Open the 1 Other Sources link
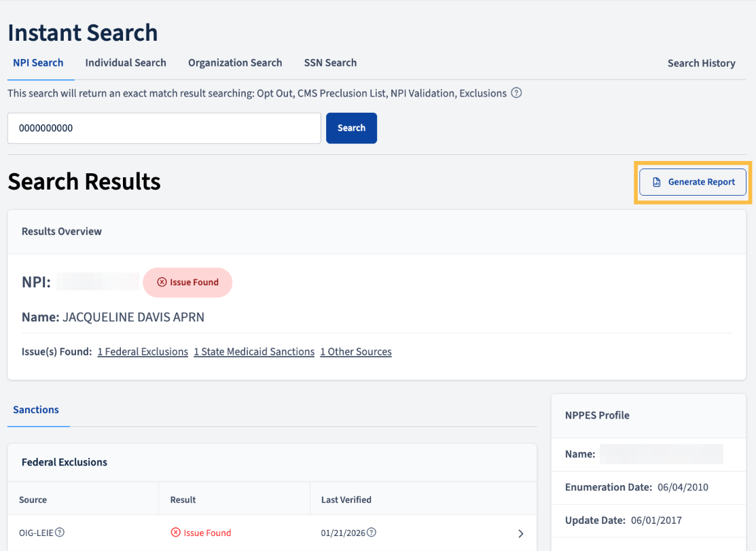The image size is (756, 551). pyautogui.click(x=356, y=352)
